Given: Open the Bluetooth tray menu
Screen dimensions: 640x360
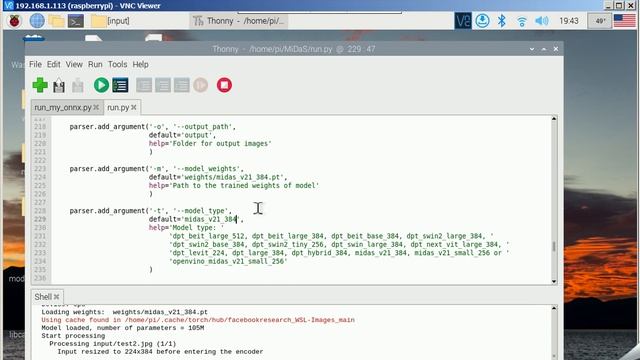Looking at the screenshot, I should [x=502, y=21].
